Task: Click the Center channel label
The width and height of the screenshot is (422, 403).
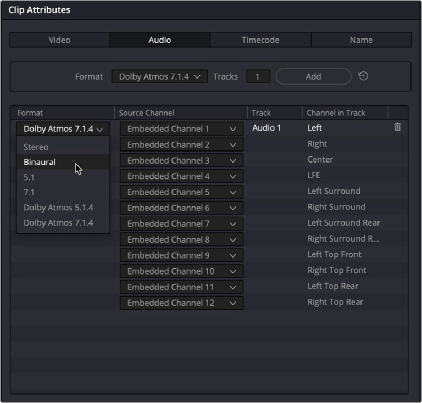Action: tap(320, 160)
